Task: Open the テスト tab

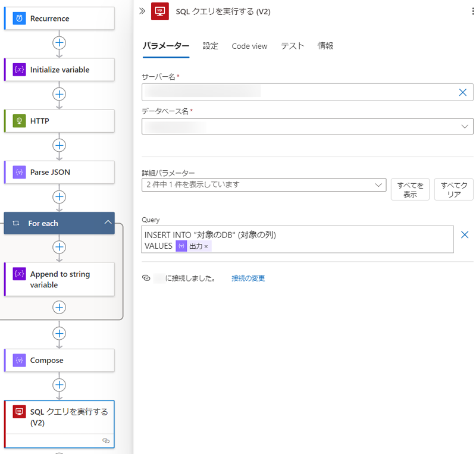Action: click(x=293, y=46)
